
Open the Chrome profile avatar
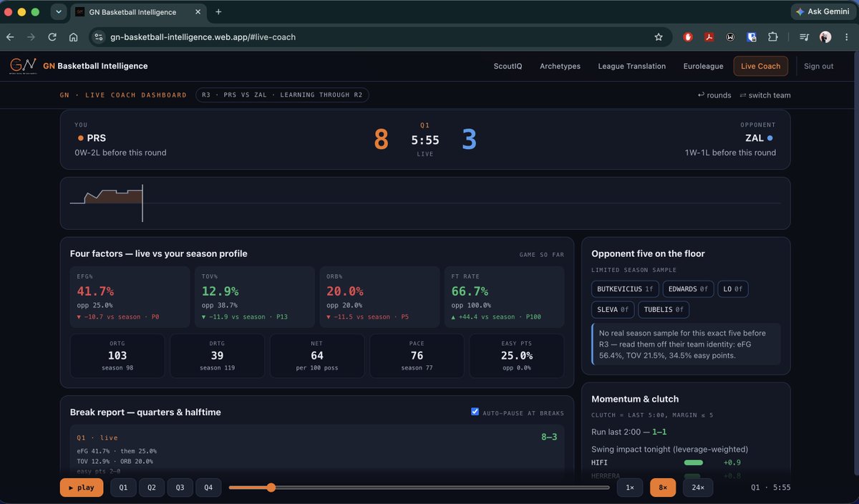pos(825,37)
